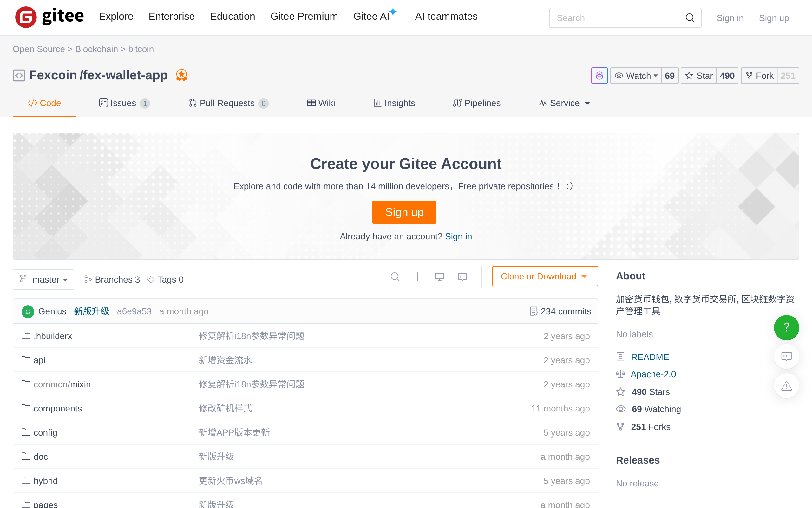Click the green help question mark button

pos(786,327)
